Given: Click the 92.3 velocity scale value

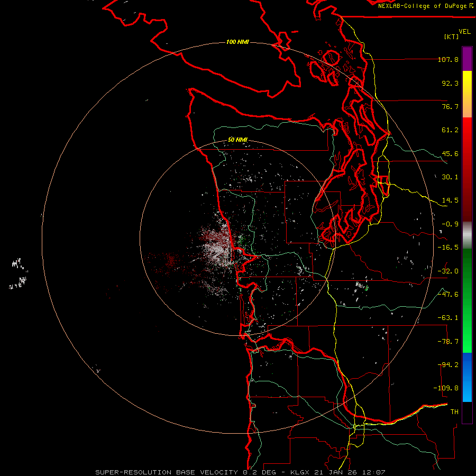Looking at the screenshot, I should (450, 83).
